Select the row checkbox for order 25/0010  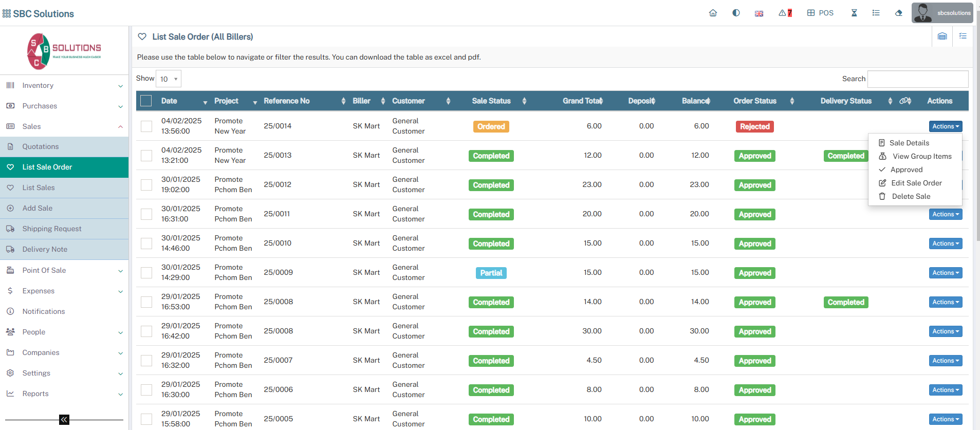tap(146, 244)
